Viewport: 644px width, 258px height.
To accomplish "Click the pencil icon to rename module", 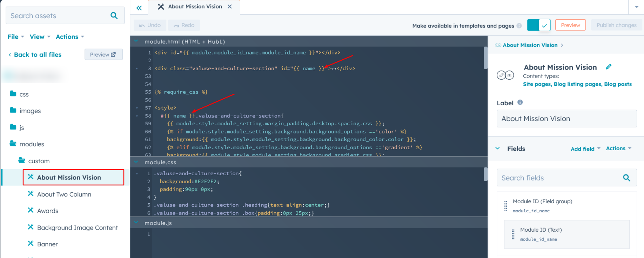I will (x=609, y=67).
